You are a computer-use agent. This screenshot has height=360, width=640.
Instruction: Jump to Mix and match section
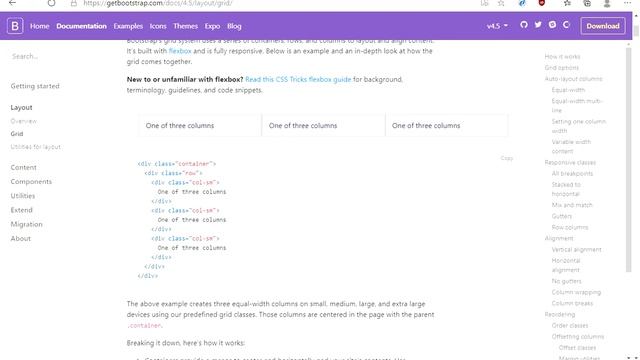[572, 205]
